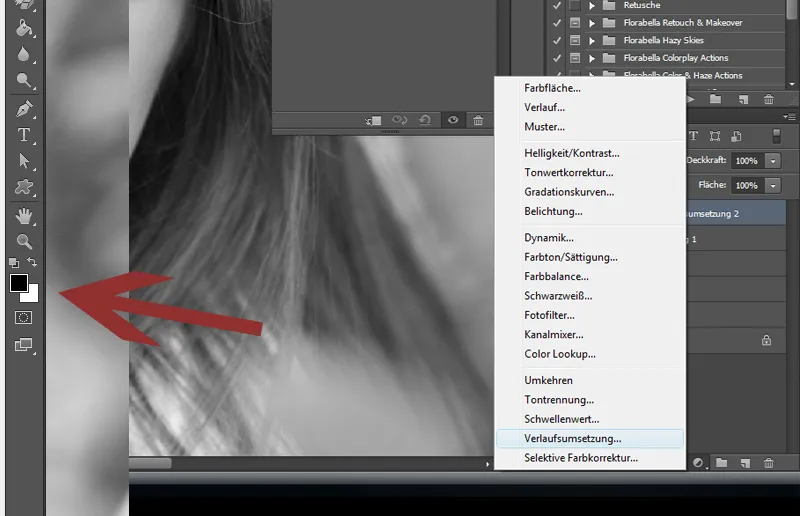
Task: Expand the Retusche action set
Action: [592, 6]
